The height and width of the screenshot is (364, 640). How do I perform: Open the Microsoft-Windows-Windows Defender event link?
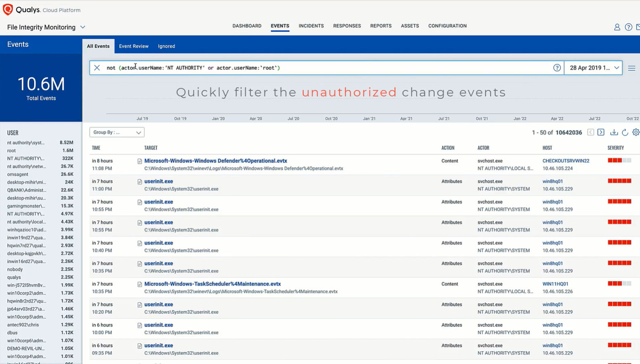pyautogui.click(x=215, y=161)
